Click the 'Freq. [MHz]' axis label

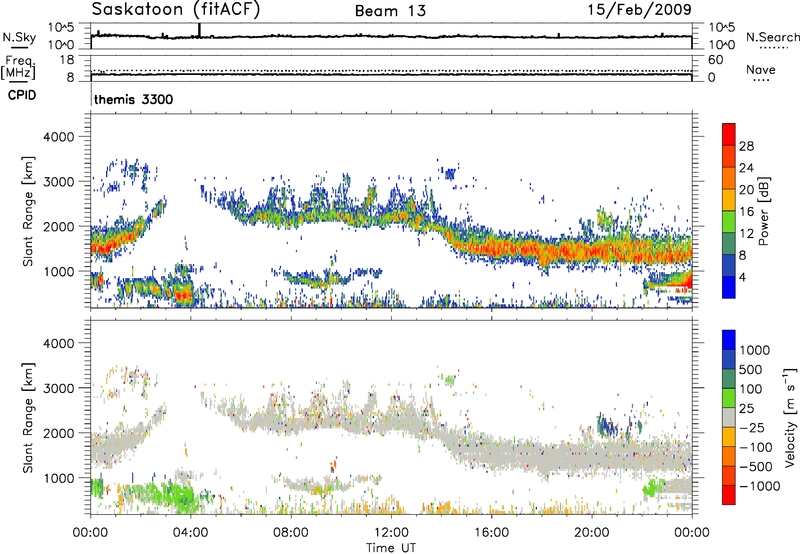(x=18, y=67)
